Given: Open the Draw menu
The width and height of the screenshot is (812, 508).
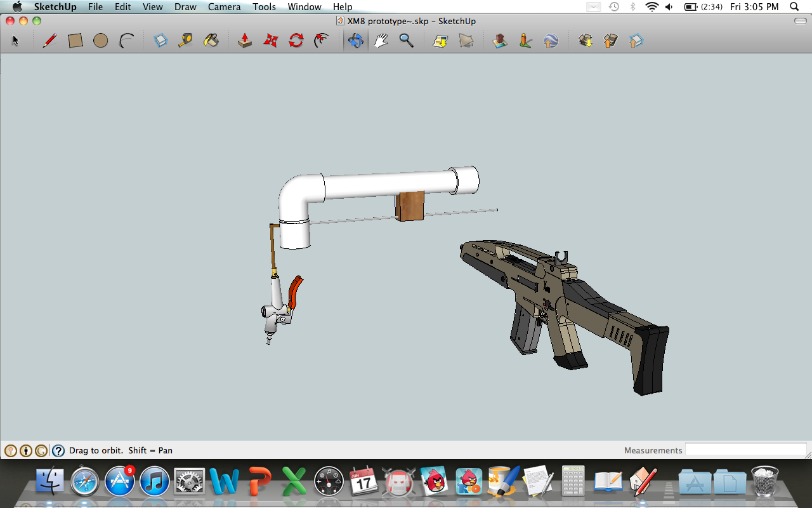Looking at the screenshot, I should pos(185,7).
